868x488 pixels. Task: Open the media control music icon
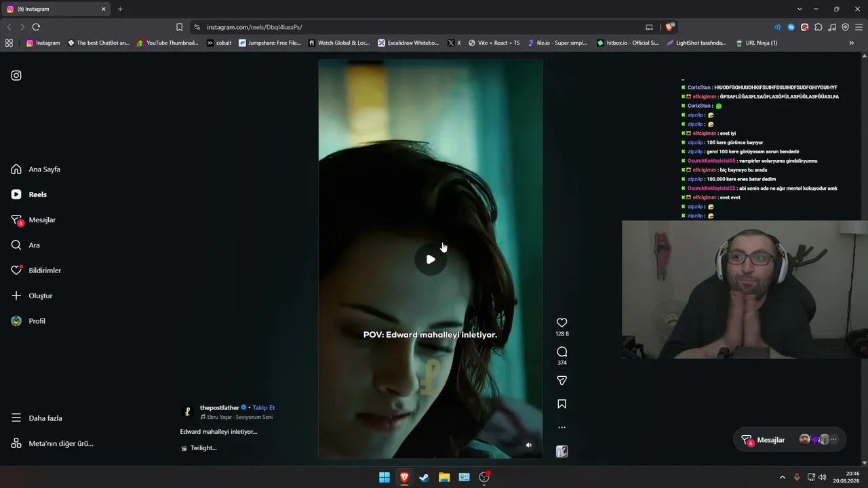tap(832, 27)
